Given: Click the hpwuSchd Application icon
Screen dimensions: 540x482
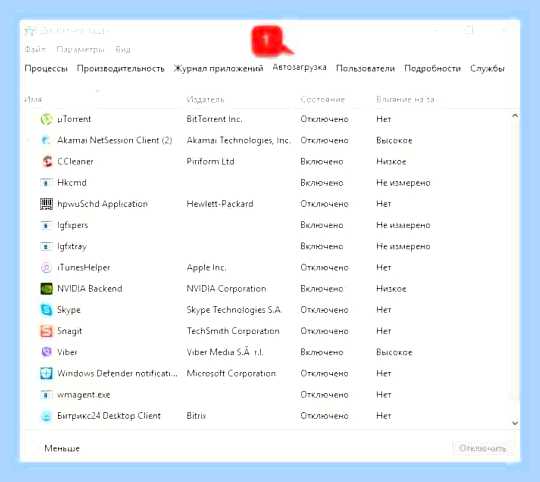Looking at the screenshot, I should pyautogui.click(x=46, y=204).
